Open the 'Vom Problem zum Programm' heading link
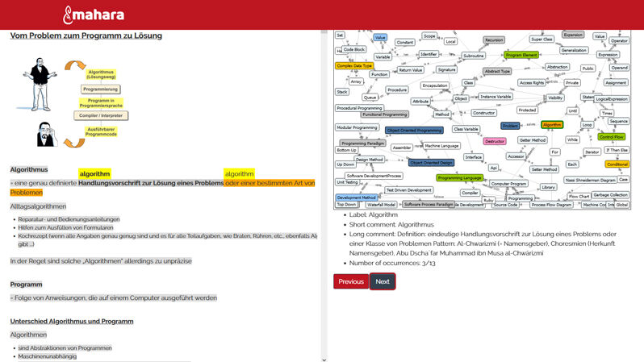The height and width of the screenshot is (362, 644). [x=86, y=36]
